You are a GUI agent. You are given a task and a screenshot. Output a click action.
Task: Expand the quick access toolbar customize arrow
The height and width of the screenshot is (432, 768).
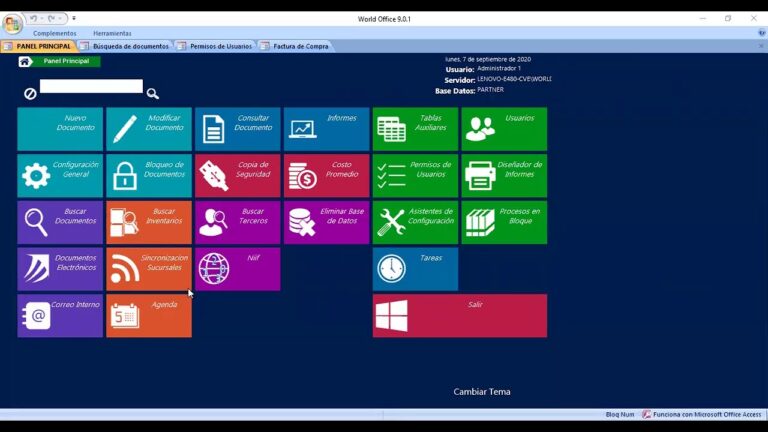tap(74, 19)
